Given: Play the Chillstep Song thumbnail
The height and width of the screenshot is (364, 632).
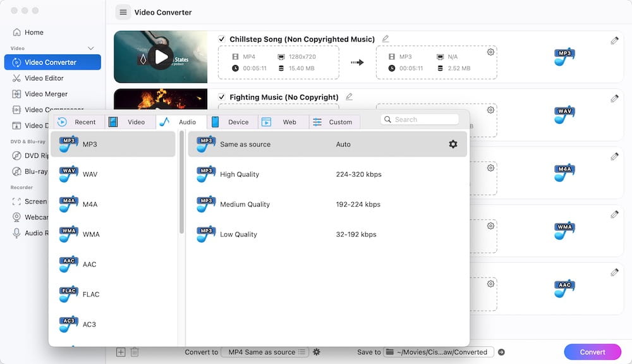Looking at the screenshot, I should (x=161, y=57).
